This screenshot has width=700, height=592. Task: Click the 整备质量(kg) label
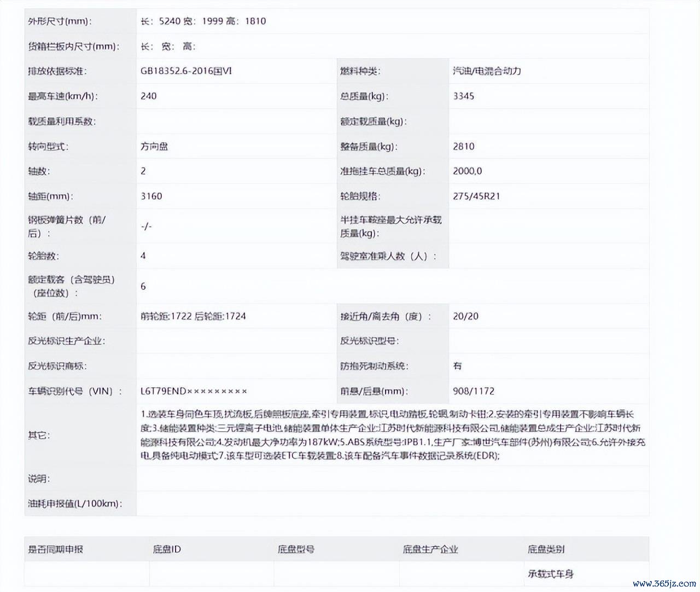coord(369,147)
